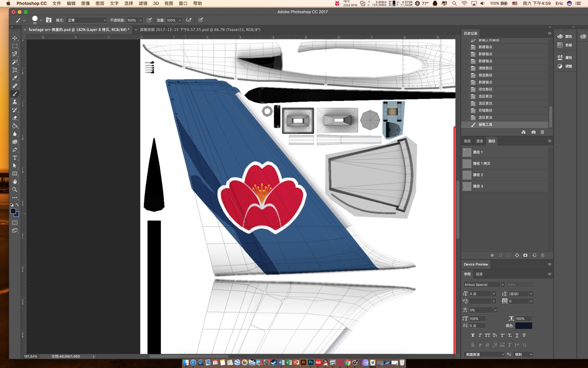Open the brush preset picker arrow
Image resolution: width=588 pixels, height=368 pixels.
click(41, 20)
